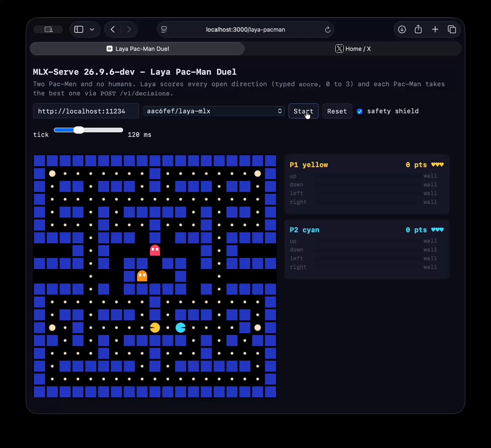491x448 pixels.
Task: Click the Reset button
Action: 337,111
